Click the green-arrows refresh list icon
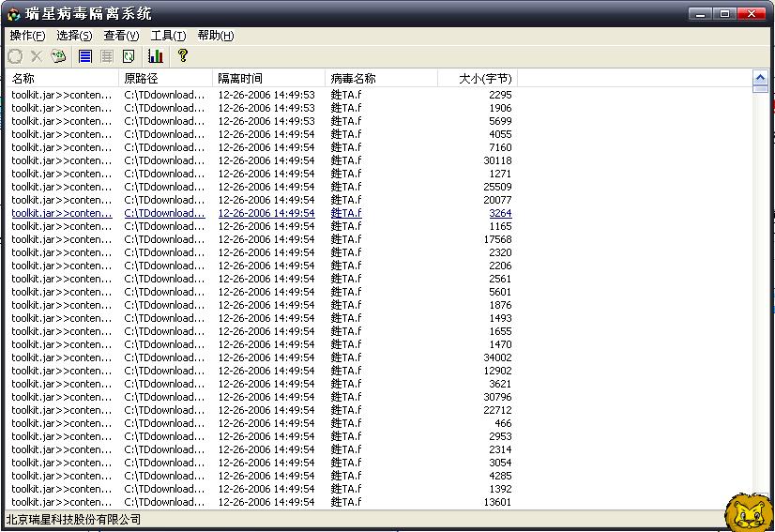 pyautogui.click(x=129, y=56)
